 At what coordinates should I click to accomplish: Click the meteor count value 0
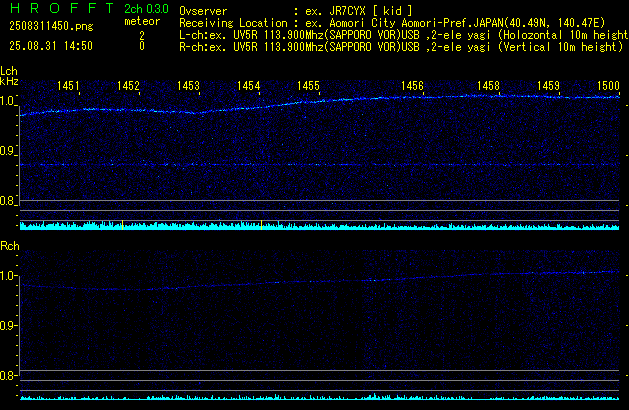coord(142,46)
